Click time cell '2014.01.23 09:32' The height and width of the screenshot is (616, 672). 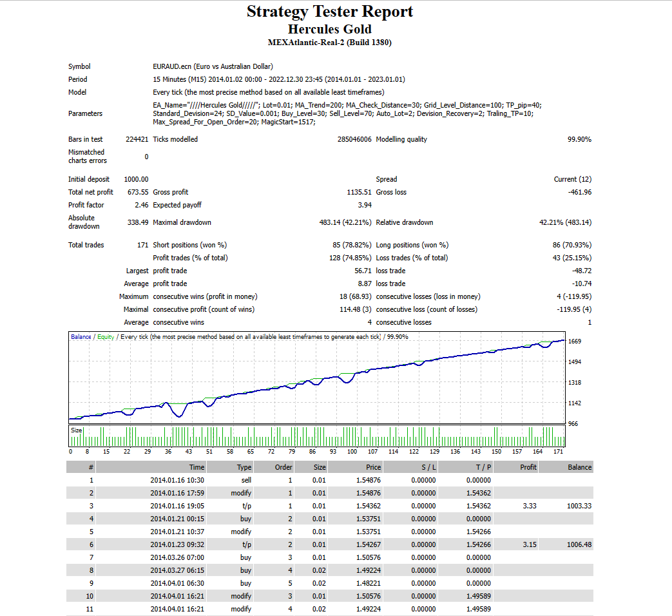click(177, 544)
